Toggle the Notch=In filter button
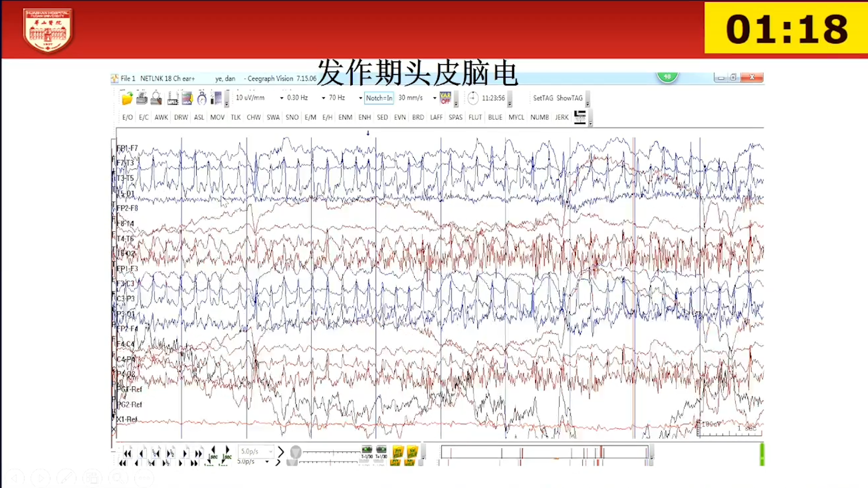This screenshot has width=868, height=488. tap(379, 98)
